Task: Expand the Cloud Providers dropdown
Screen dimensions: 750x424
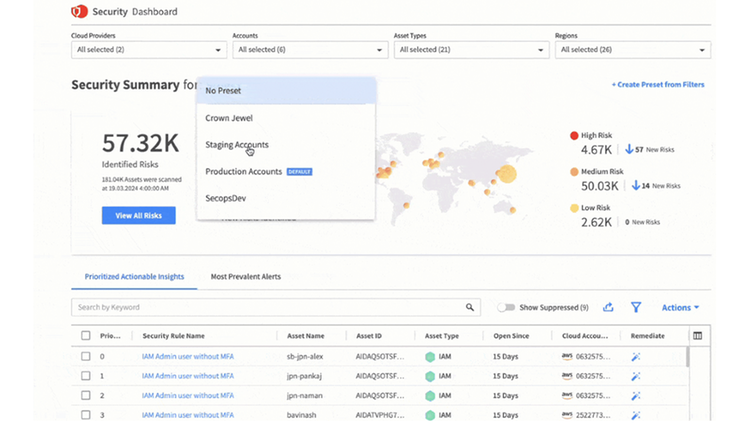Action: click(149, 50)
